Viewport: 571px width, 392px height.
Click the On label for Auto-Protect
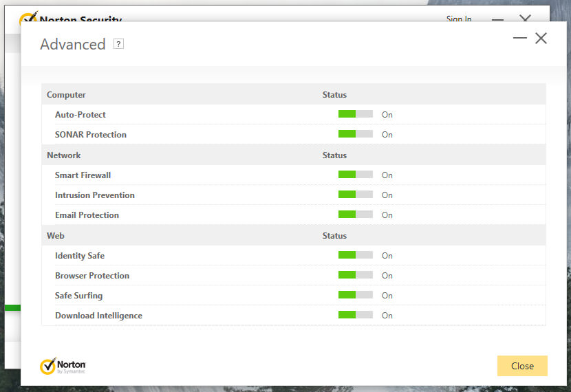[387, 115]
